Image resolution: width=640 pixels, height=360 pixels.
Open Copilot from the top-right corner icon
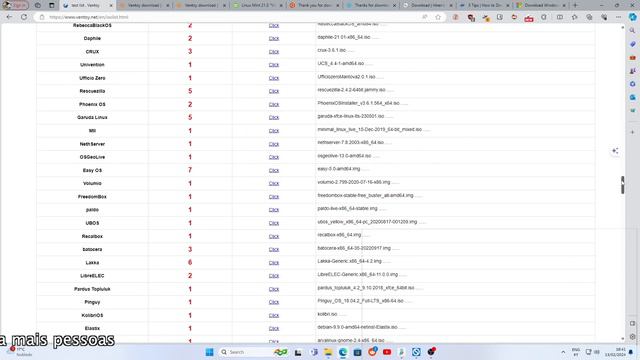coord(633,17)
